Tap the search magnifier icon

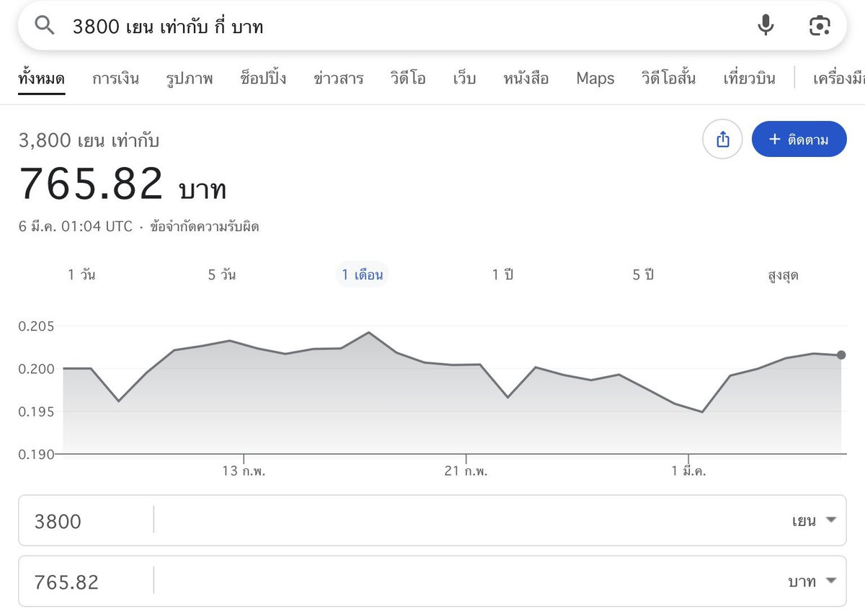(x=45, y=26)
